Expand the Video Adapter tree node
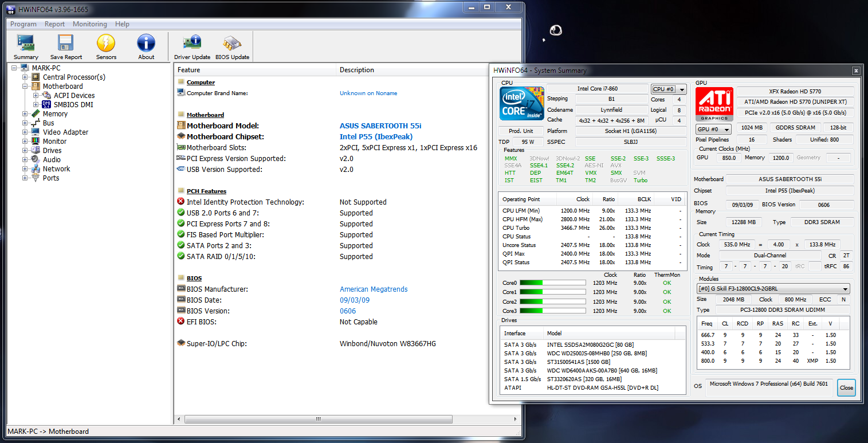This screenshot has height=443, width=868. pyautogui.click(x=25, y=132)
